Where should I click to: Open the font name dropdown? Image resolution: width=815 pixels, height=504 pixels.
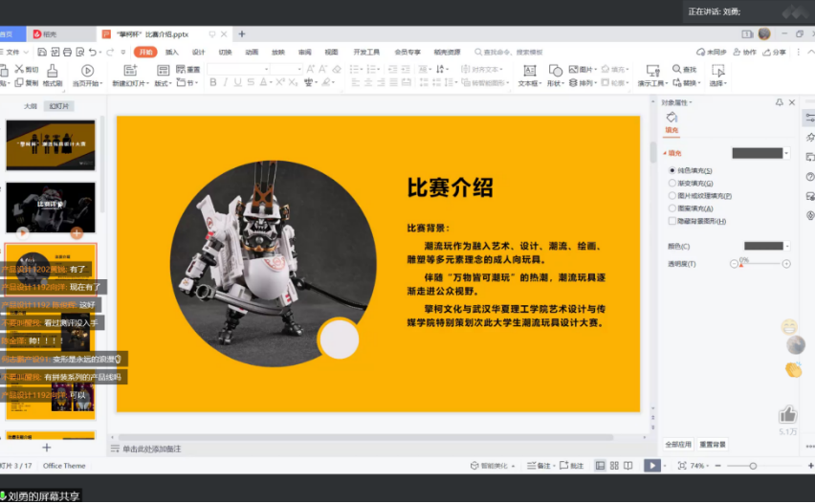point(265,70)
